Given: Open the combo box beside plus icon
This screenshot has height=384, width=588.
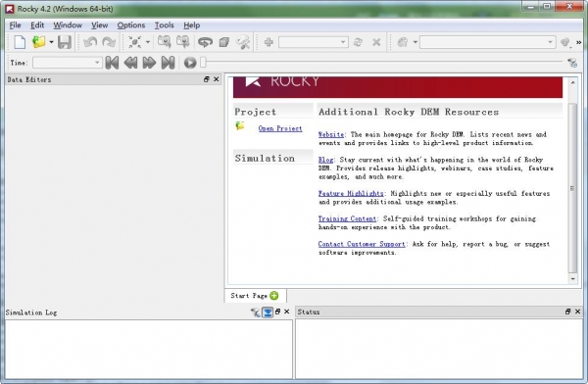Looking at the screenshot, I should point(314,42).
